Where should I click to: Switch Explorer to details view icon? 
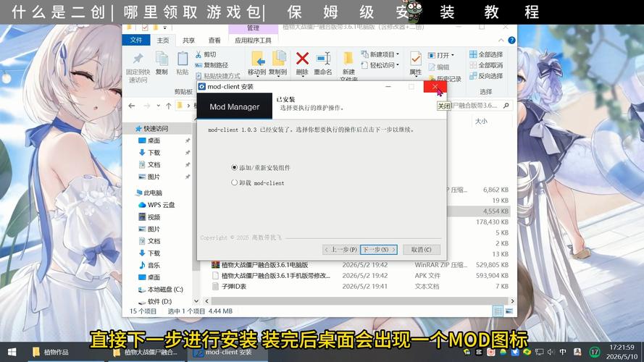click(498, 311)
